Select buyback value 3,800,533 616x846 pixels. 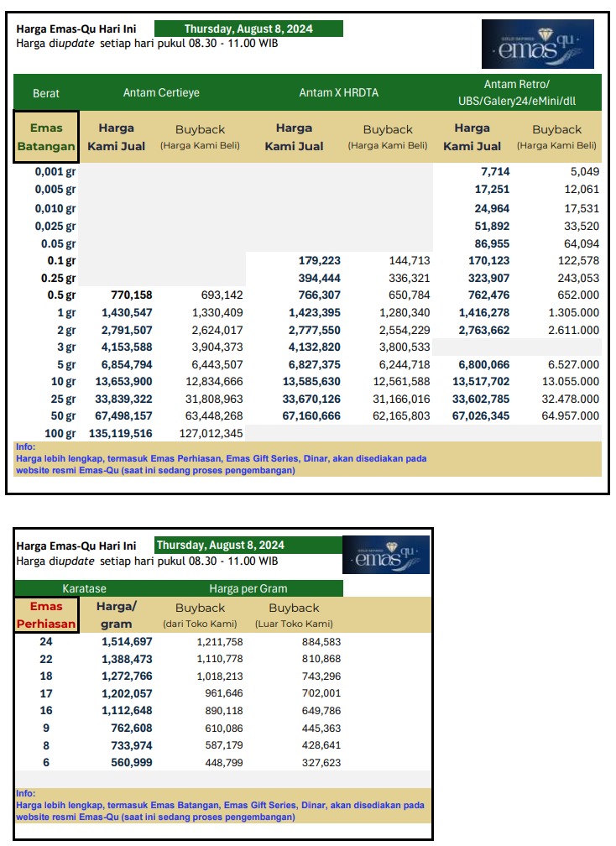[x=405, y=347]
